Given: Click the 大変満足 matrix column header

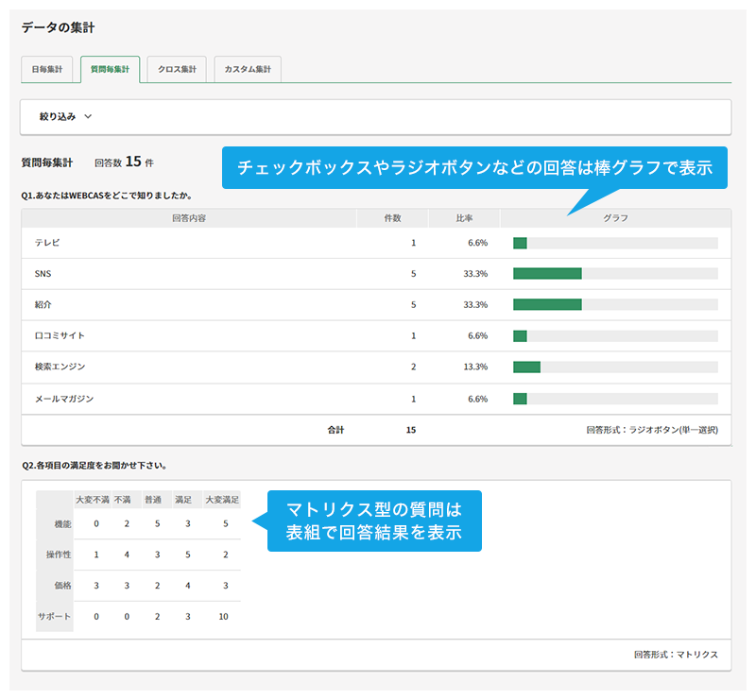Looking at the screenshot, I should (x=222, y=500).
